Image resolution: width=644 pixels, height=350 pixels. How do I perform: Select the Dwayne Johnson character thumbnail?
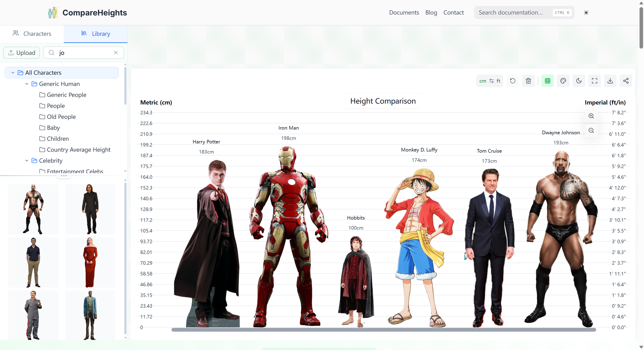coord(33,209)
